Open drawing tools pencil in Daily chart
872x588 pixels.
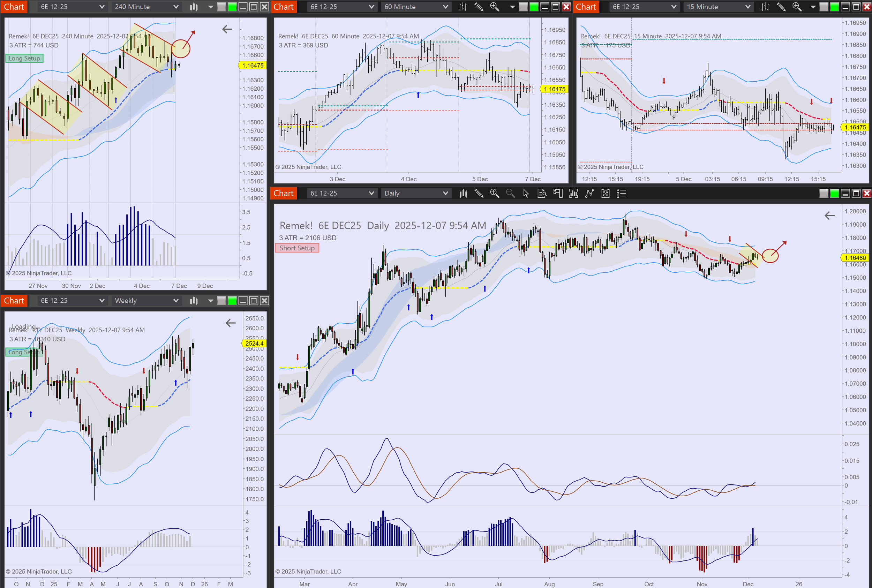pyautogui.click(x=479, y=193)
